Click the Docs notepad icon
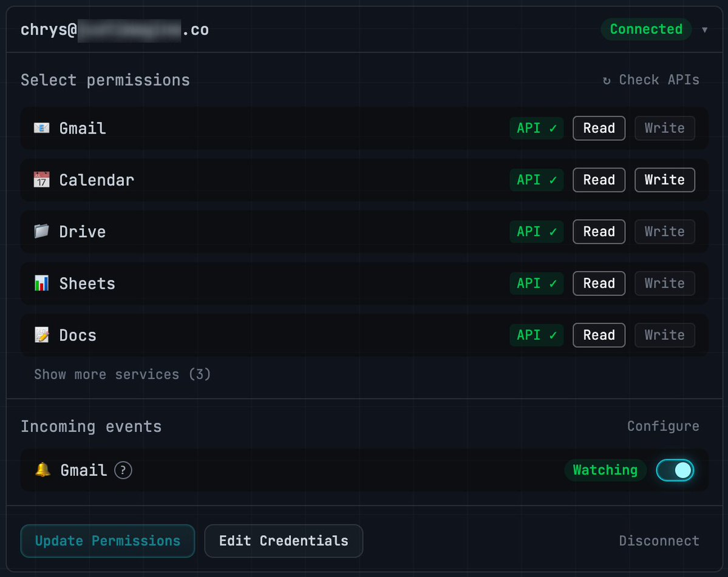 pos(41,335)
